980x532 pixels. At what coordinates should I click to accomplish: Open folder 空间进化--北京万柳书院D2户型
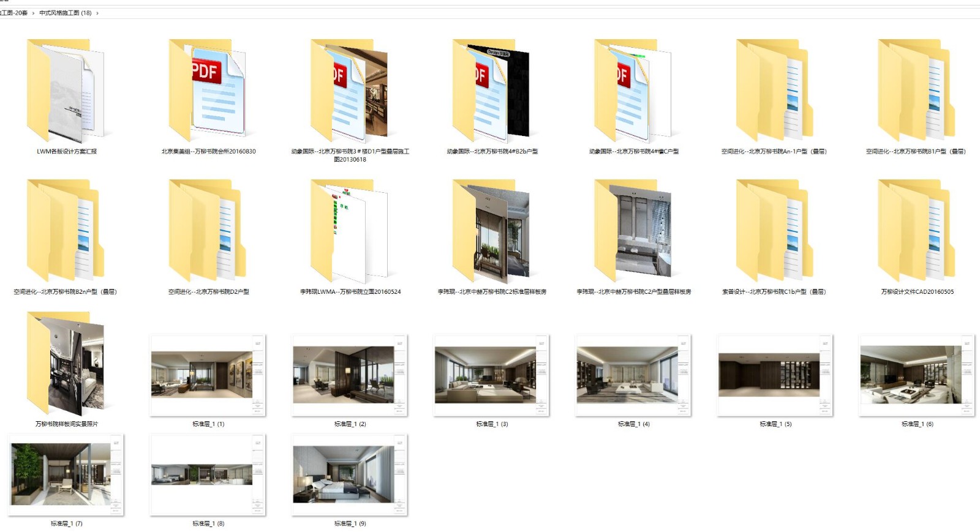click(208, 230)
